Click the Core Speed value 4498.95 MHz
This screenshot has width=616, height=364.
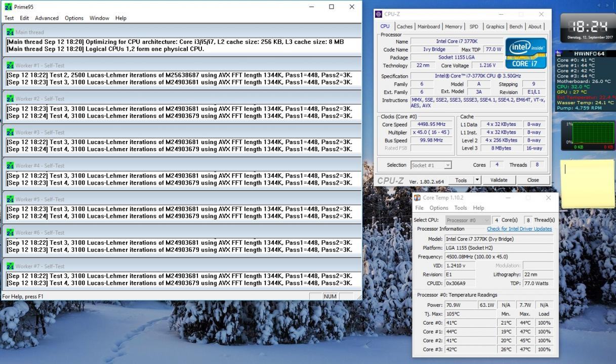coord(431,124)
